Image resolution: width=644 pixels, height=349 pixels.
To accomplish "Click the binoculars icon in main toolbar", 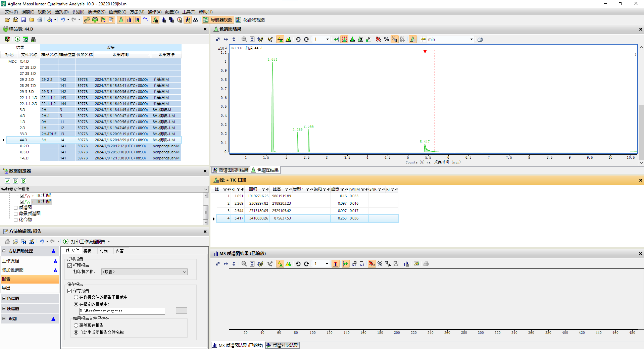I will coord(195,20).
